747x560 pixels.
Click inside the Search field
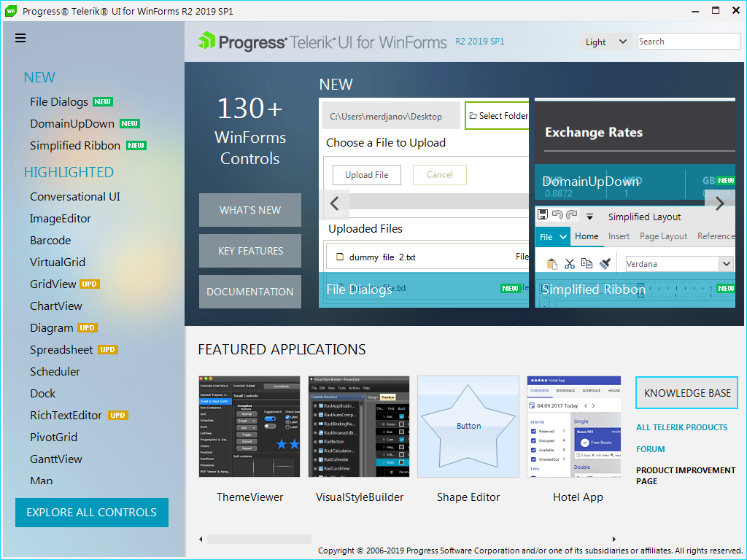click(688, 41)
